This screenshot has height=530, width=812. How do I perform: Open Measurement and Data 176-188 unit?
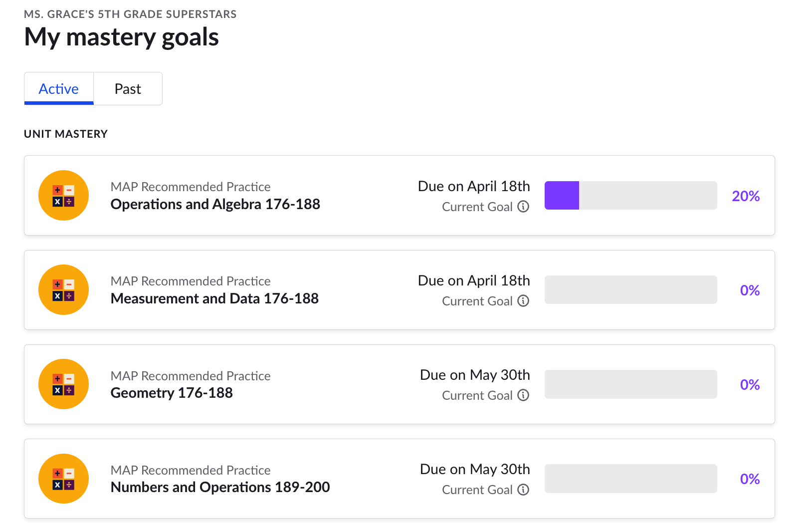214,298
